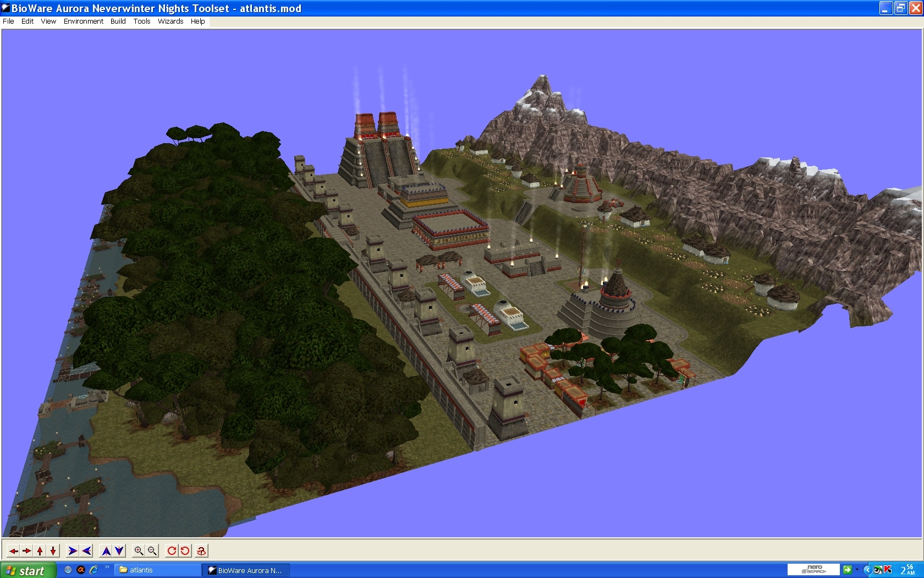924x578 pixels.
Task: Pan the camera left with the red left arrow
Action: 13,550
